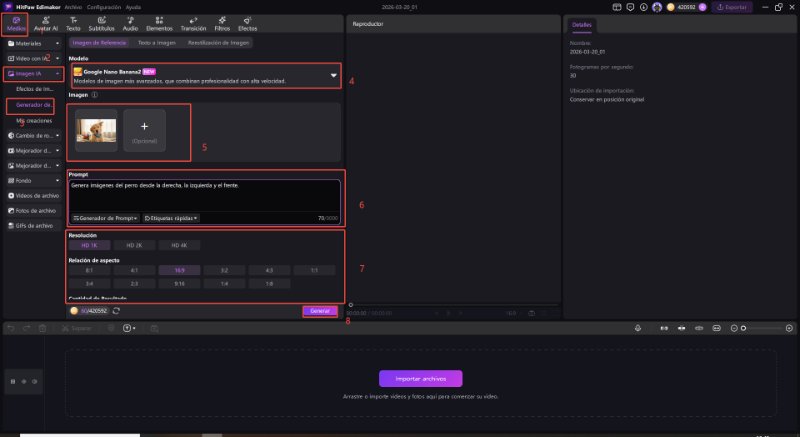Open the Modelo Google Nano Banana2 dropdown

[x=333, y=75]
